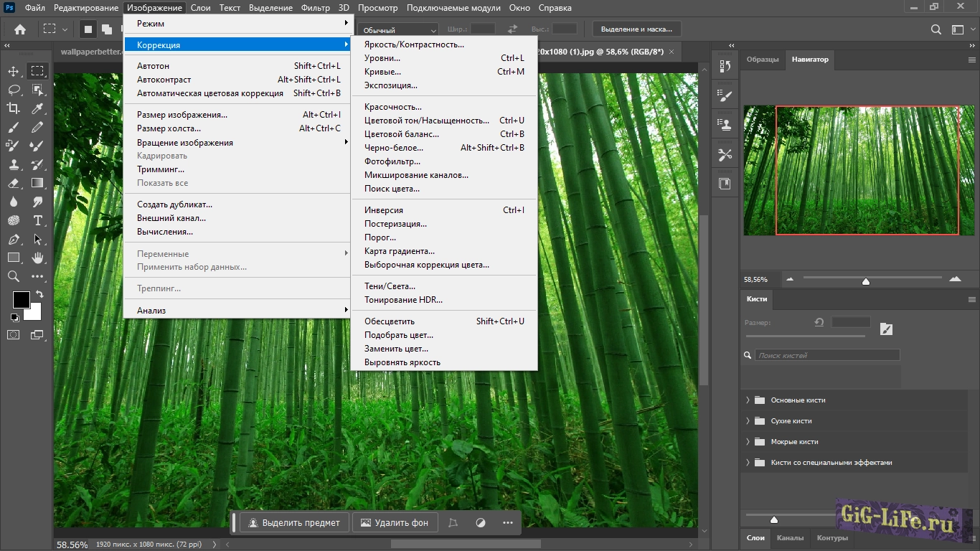Activate the Hand tool
This screenshot has height=551, width=980.
[x=37, y=258]
